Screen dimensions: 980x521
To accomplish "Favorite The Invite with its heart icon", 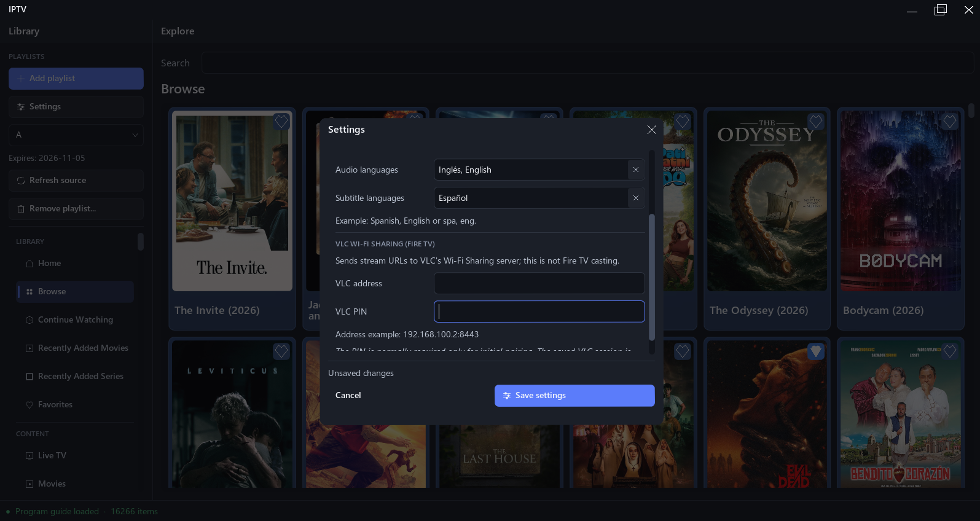I will pos(281,122).
